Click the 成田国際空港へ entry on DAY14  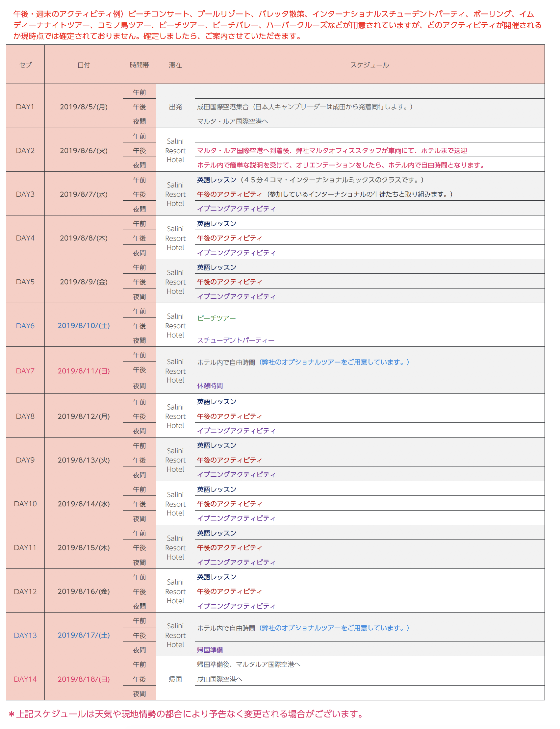[x=220, y=679]
